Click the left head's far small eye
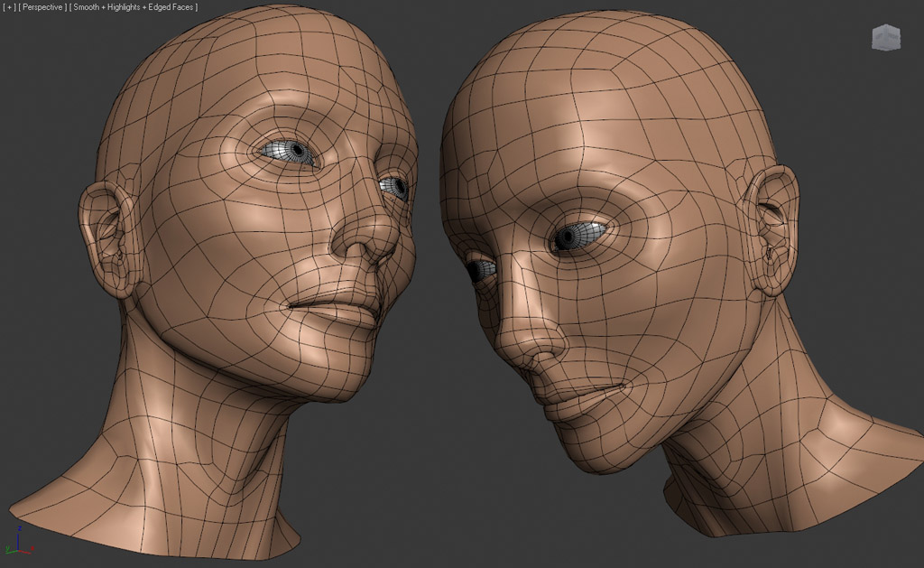Screen dimensions: 924x568 coord(394,187)
